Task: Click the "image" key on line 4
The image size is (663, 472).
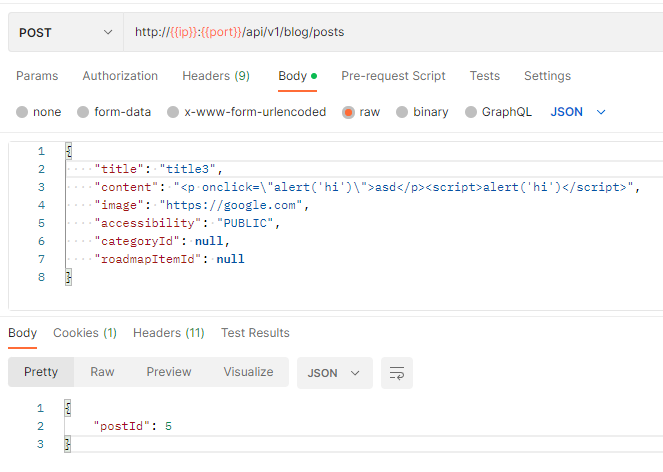Action: [119, 205]
